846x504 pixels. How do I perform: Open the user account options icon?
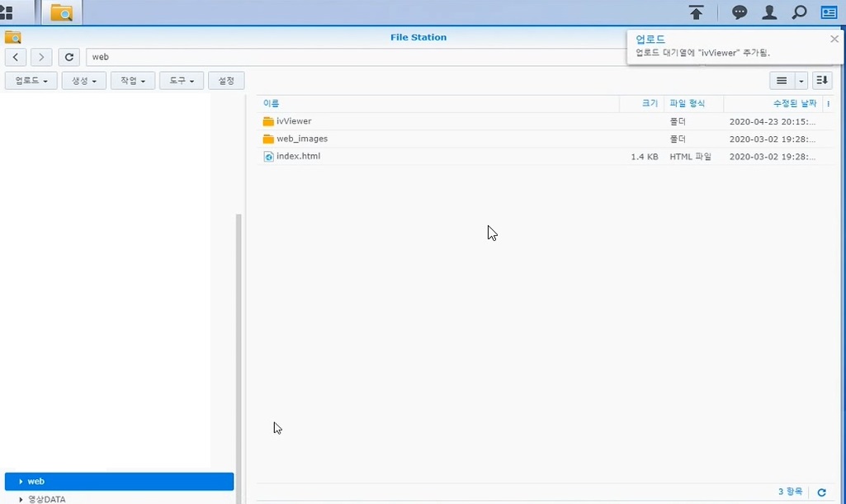click(769, 12)
